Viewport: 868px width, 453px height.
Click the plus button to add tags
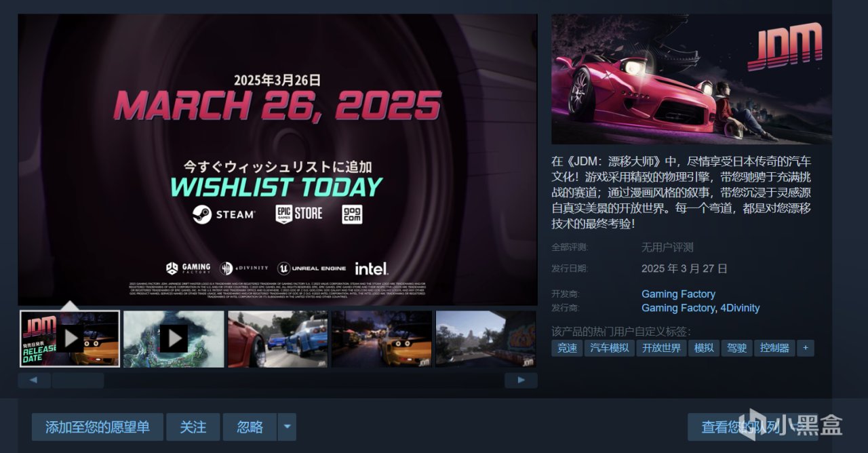click(x=805, y=348)
